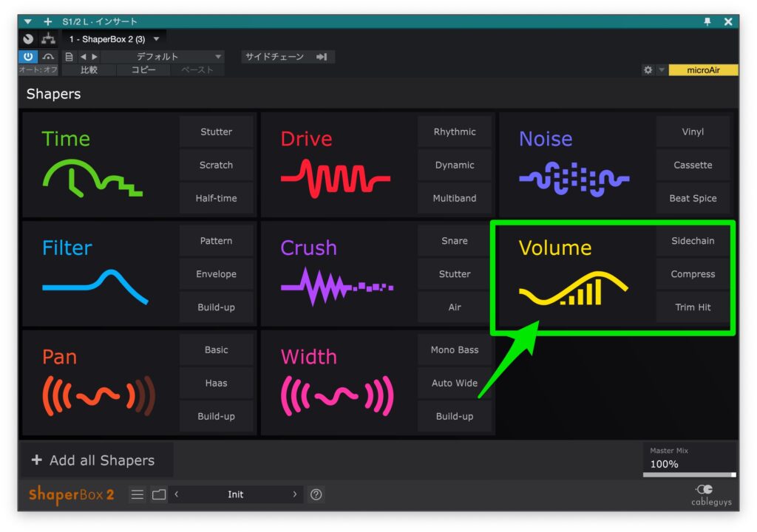Select the red Drive waveform icon
The image size is (757, 532).
[x=335, y=180]
